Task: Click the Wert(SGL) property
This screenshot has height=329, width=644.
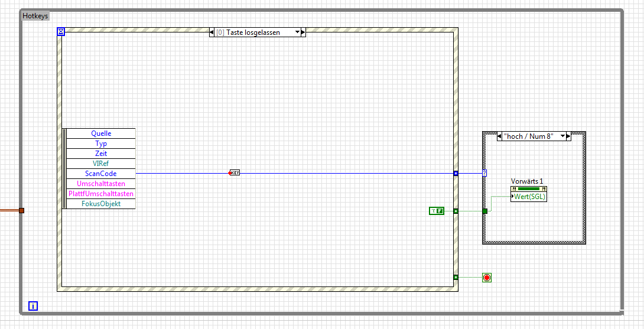Action: coord(529,197)
